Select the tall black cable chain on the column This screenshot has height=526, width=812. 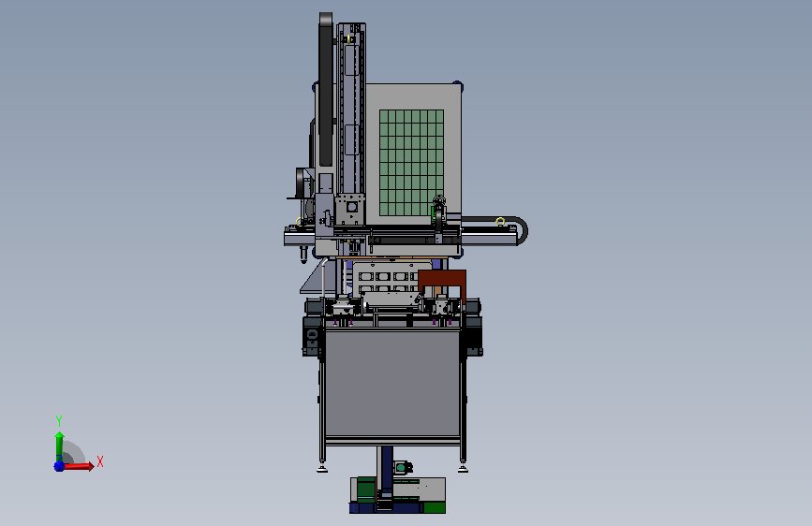click(x=326, y=89)
